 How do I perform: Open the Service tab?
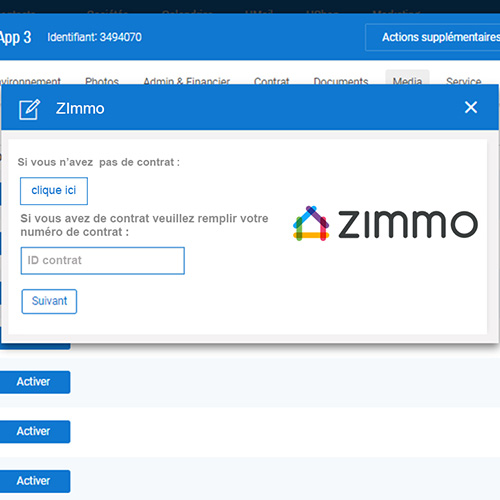[463, 81]
